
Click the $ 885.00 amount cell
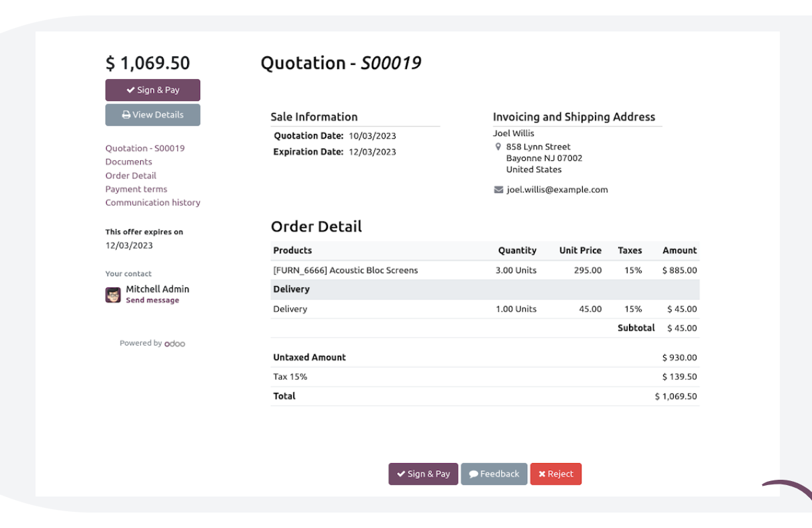[x=680, y=271]
